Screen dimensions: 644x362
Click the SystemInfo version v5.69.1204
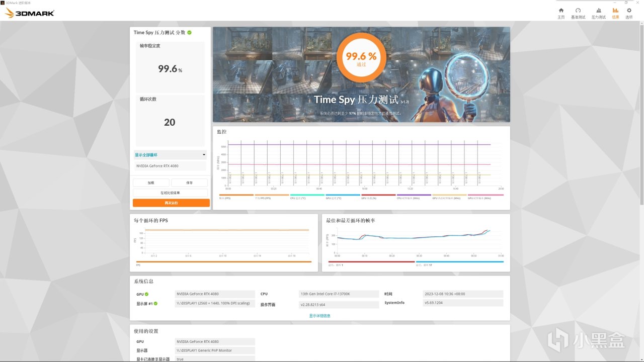tap(463, 303)
